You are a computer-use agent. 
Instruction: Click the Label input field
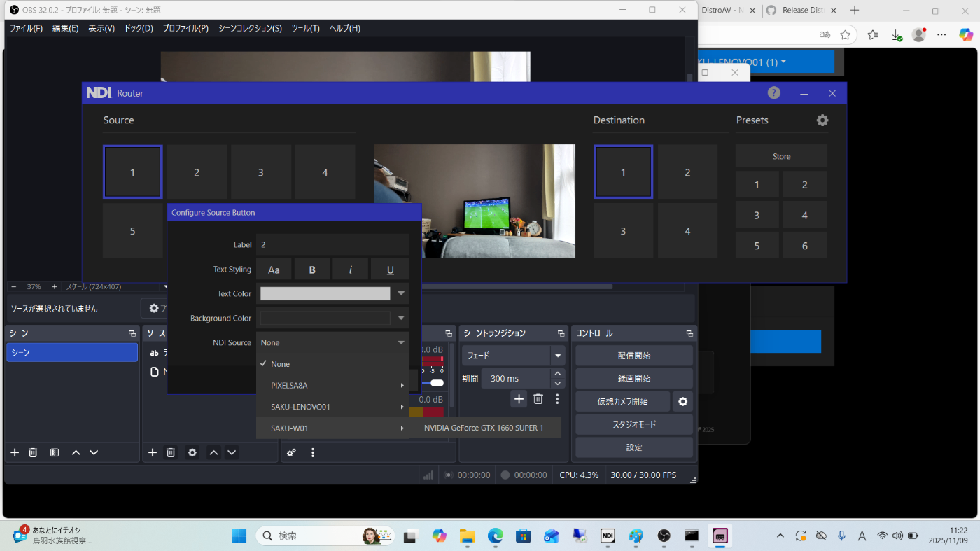pos(332,245)
